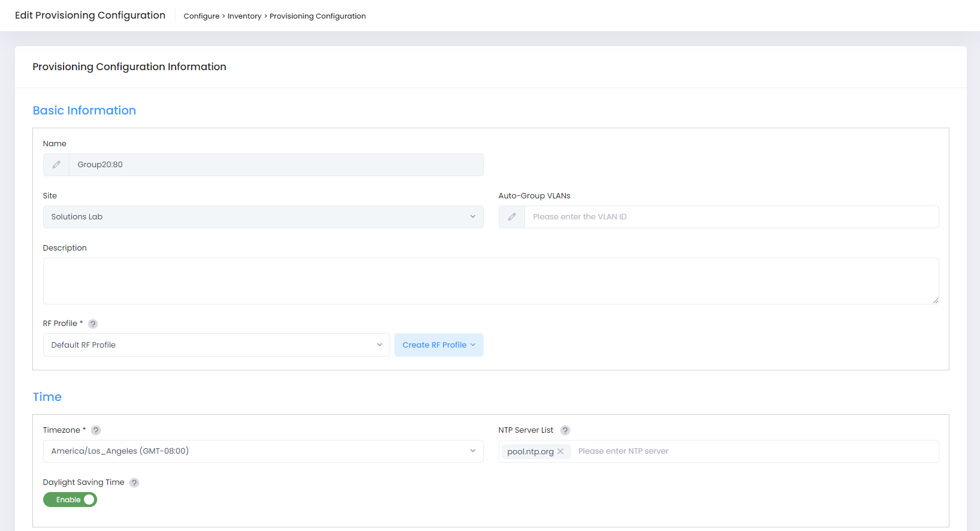This screenshot has height=531, width=980.
Task: Click the Auto-Group VLANs VLAN ID input
Action: (x=731, y=217)
